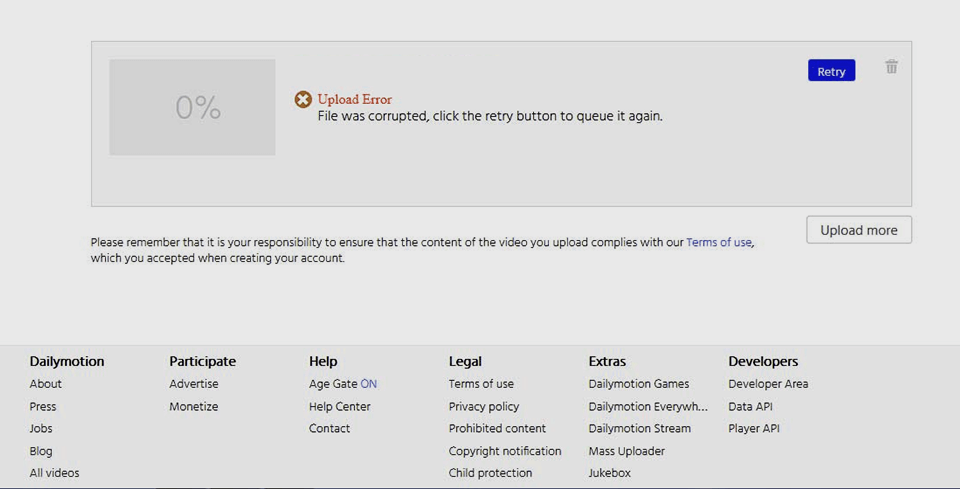Visit the Developer Area link
960x489 pixels.
point(768,384)
